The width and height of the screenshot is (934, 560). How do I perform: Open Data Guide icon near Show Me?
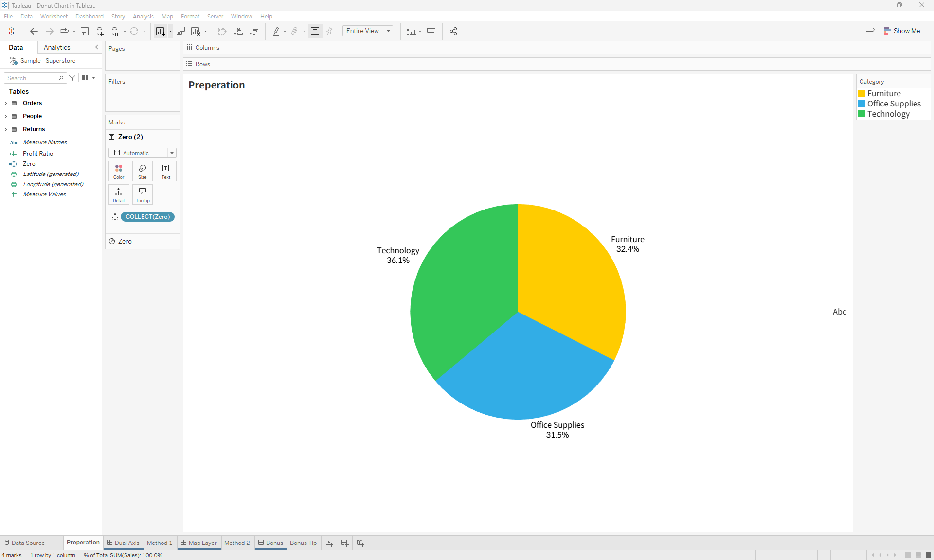[x=870, y=31]
